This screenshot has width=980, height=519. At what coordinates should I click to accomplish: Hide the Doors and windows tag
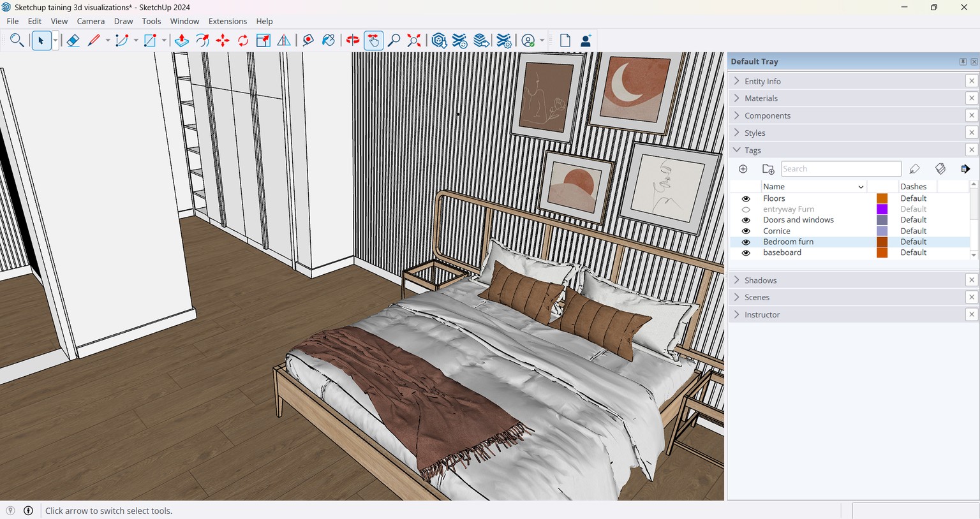pyautogui.click(x=746, y=220)
